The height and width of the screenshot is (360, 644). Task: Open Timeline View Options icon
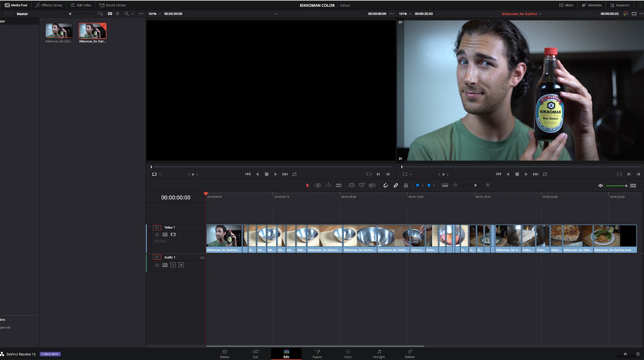(x=445, y=185)
